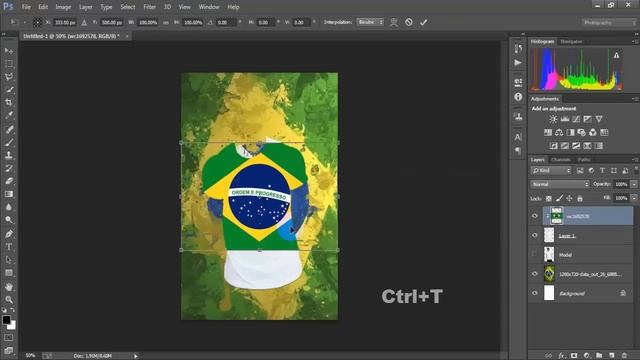
Task: Show the Model layer
Action: coord(535,254)
